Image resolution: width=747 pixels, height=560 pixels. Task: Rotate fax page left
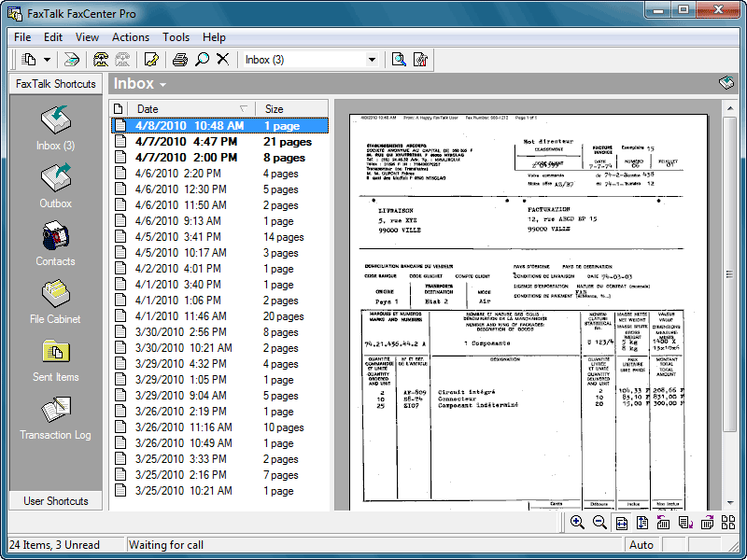(x=663, y=523)
